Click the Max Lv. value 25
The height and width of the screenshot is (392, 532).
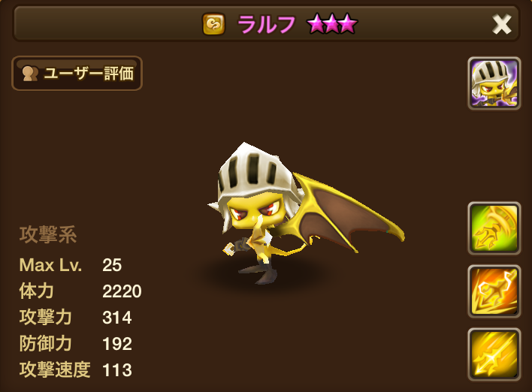coord(112,265)
